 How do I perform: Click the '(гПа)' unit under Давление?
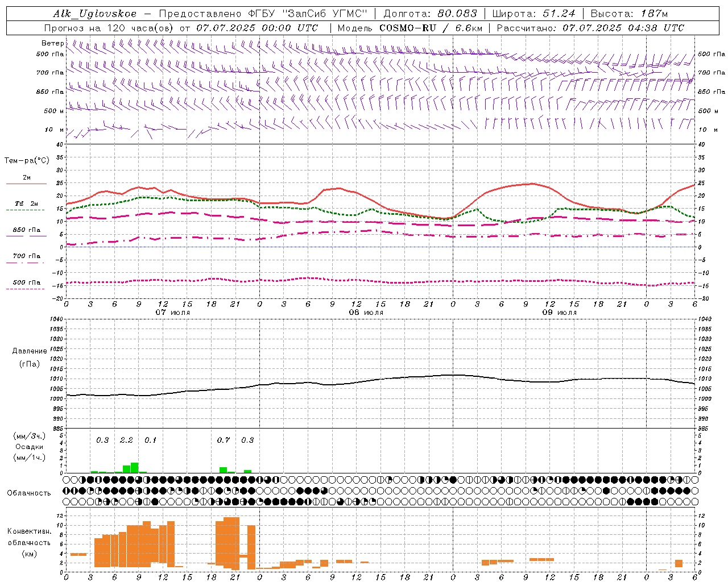[x=29, y=364]
